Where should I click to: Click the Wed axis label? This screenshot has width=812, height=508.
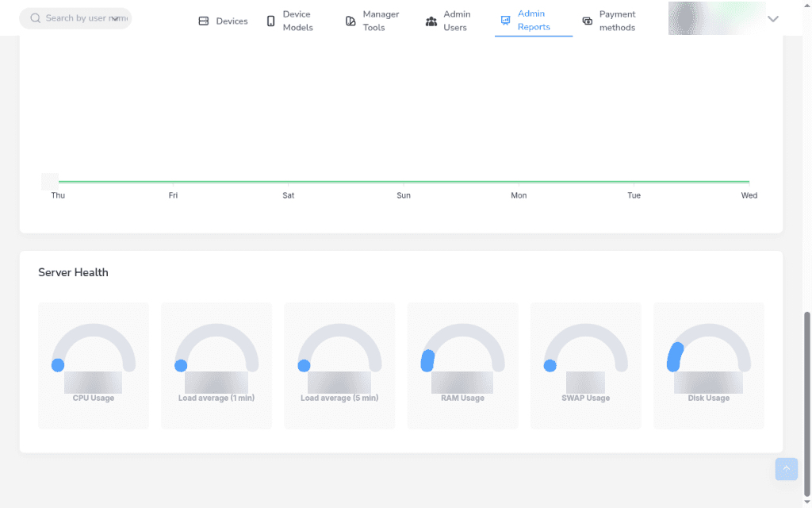click(x=749, y=195)
